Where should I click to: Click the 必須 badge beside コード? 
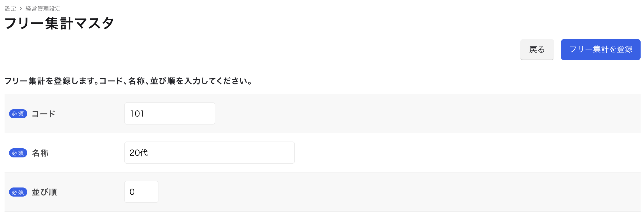(18, 114)
